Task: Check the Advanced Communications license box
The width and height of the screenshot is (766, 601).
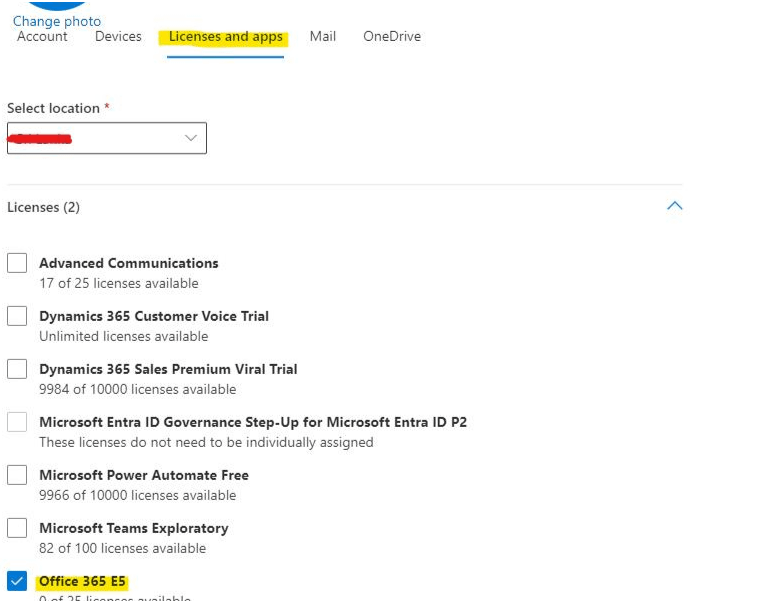Action: click(17, 263)
